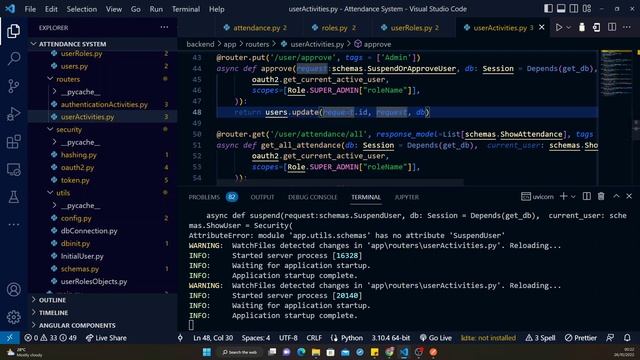
Task: Open the Testing flask view
Action: [x=13, y=197]
